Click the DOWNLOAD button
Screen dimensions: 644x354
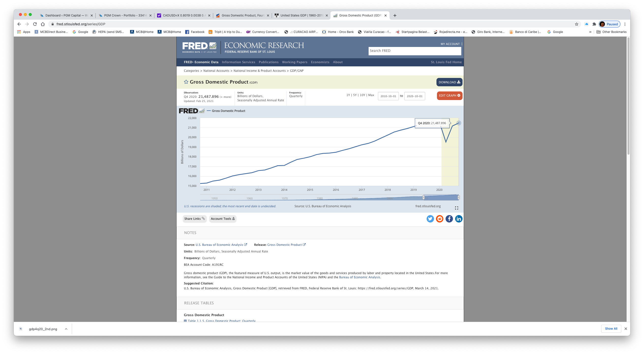click(449, 82)
